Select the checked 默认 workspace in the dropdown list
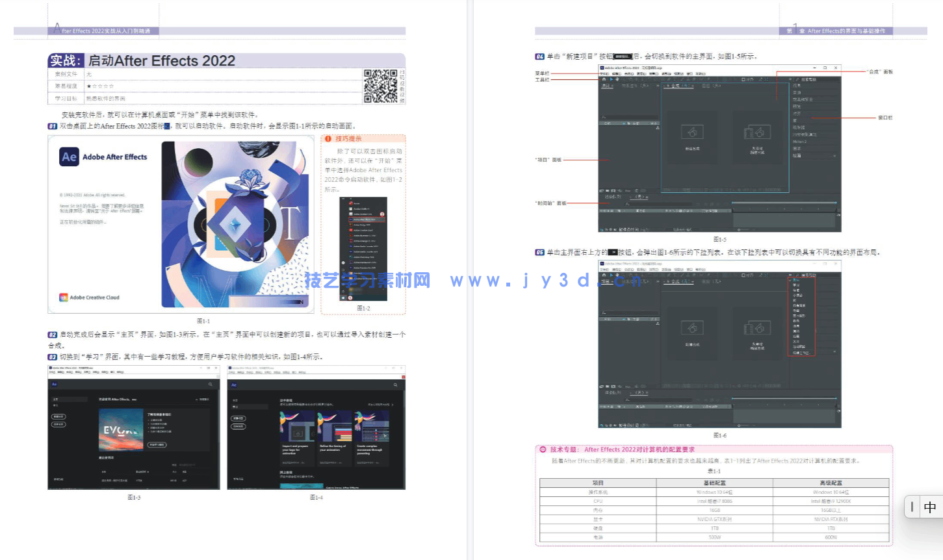 (x=795, y=280)
